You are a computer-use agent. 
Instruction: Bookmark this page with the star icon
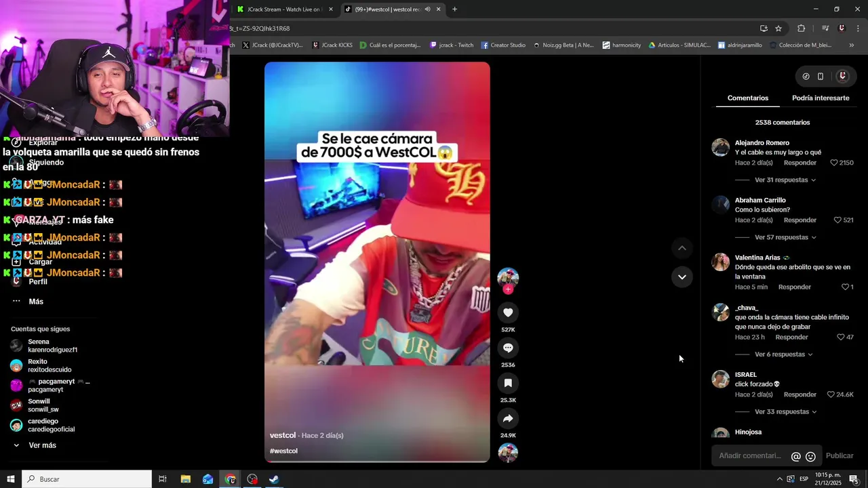point(778,28)
